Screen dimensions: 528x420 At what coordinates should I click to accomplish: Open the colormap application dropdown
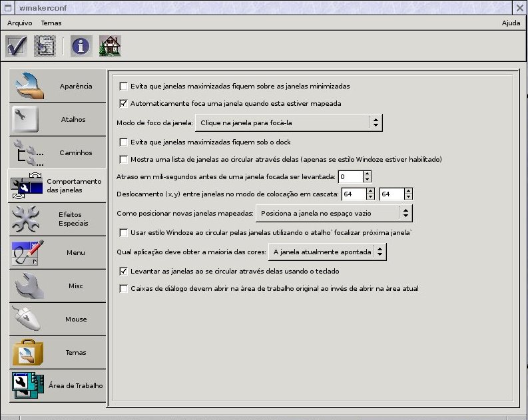pos(328,252)
